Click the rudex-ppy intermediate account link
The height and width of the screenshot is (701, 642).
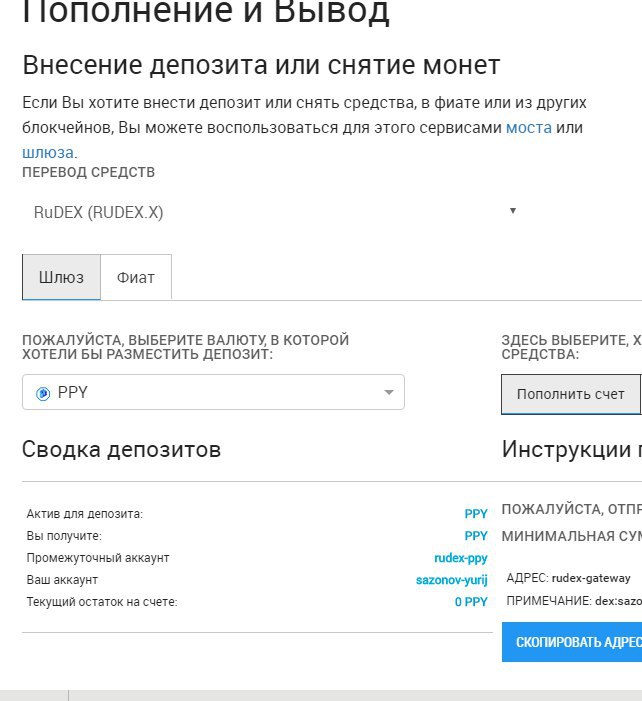tap(460, 558)
